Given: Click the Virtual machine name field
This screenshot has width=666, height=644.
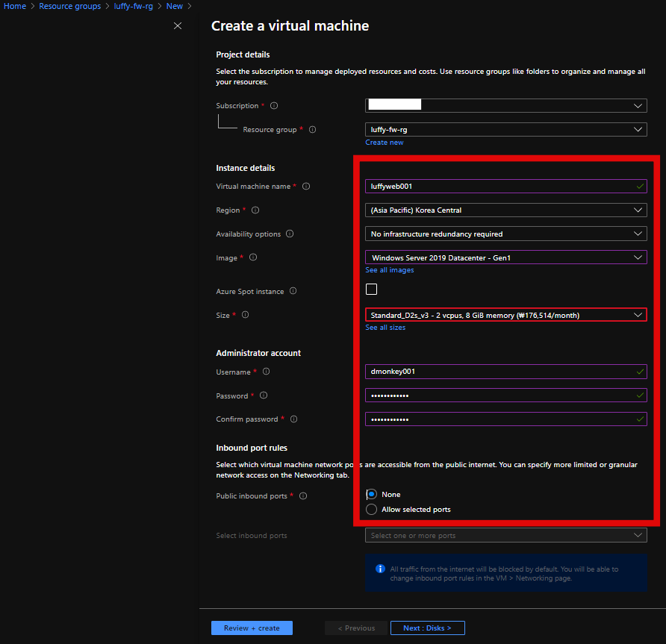Looking at the screenshot, I should (x=506, y=187).
